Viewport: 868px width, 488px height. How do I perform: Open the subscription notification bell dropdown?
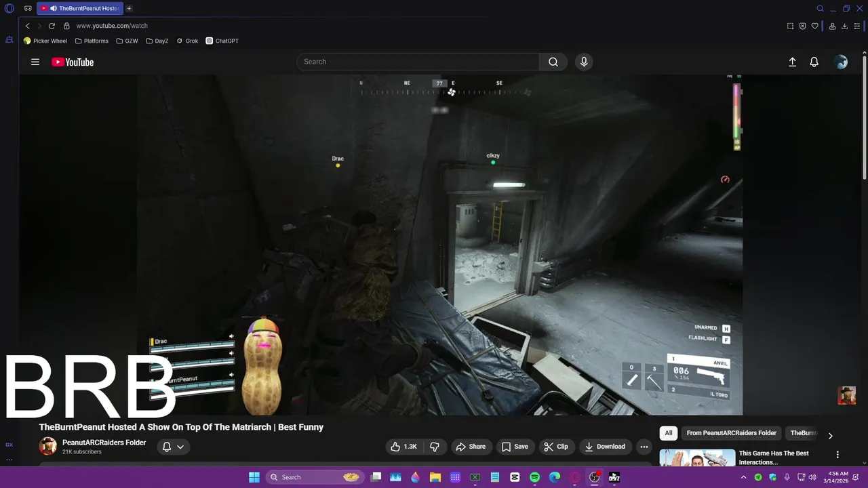pyautogui.click(x=174, y=447)
